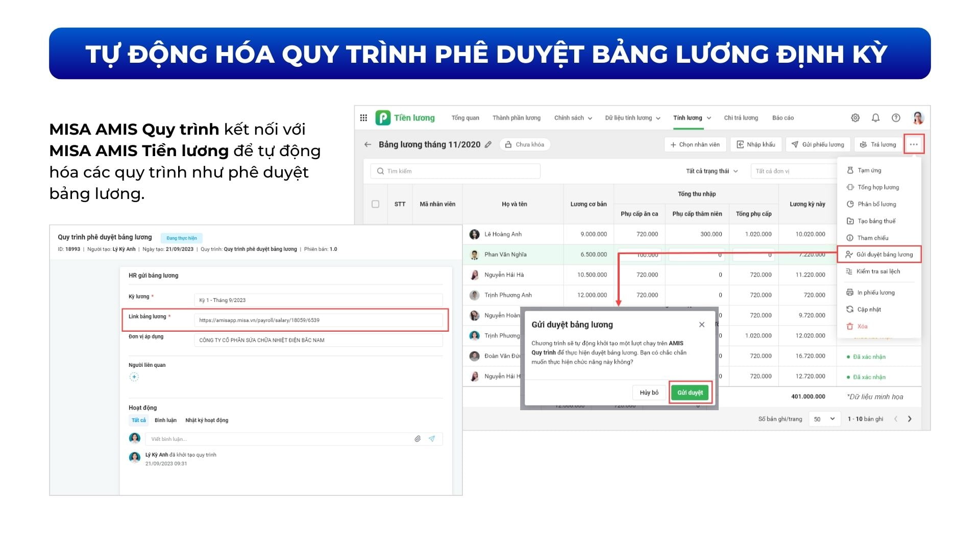This screenshot has width=980, height=551.
Task: Select Phân bổ lương menu item
Action: 879,204
